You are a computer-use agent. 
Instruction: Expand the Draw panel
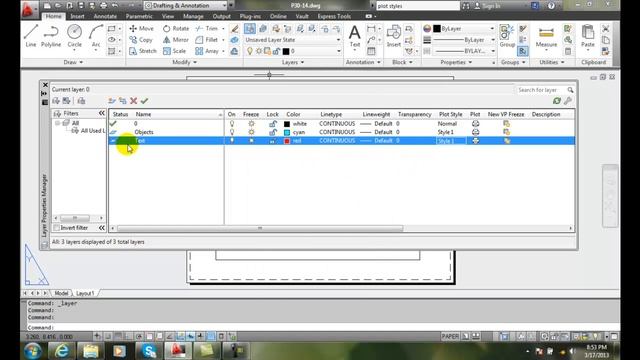tap(73, 62)
